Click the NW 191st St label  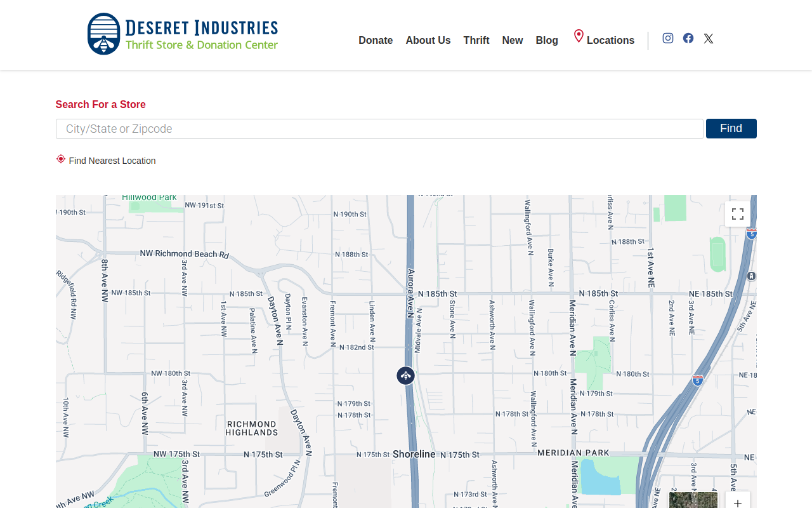pyautogui.click(x=204, y=206)
